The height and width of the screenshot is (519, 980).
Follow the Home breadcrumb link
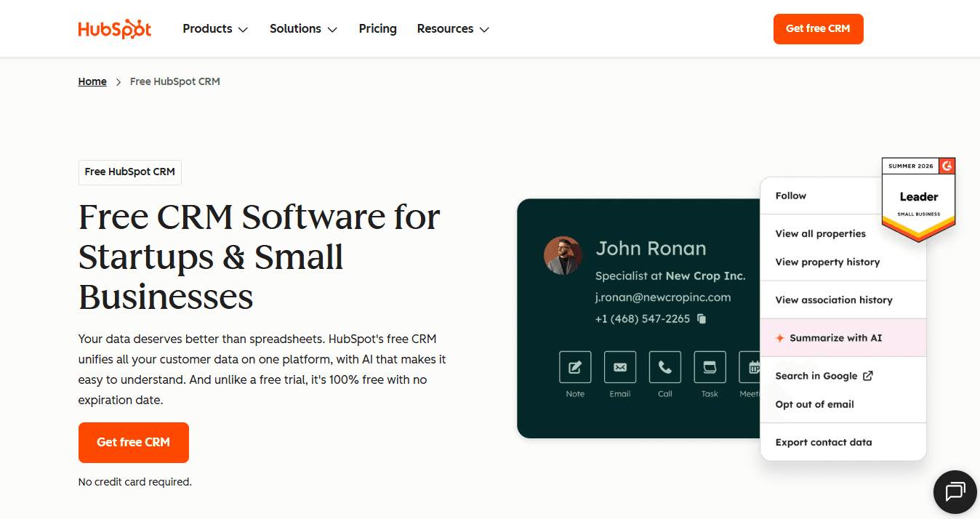coord(92,81)
